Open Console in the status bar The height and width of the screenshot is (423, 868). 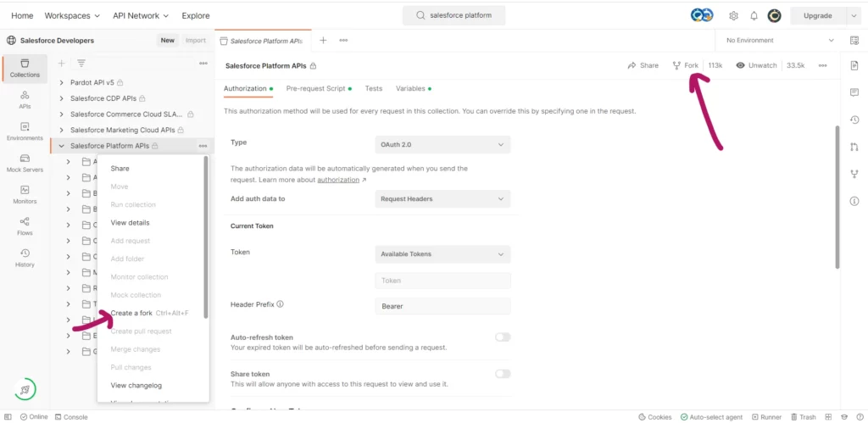pos(70,417)
